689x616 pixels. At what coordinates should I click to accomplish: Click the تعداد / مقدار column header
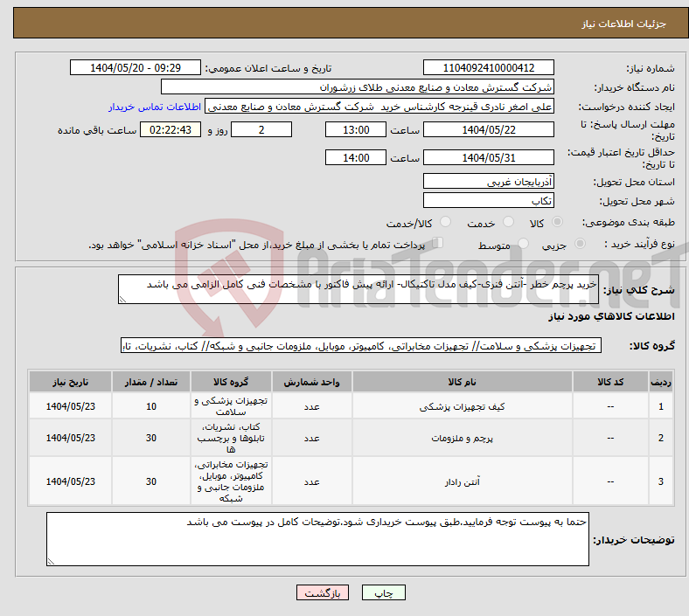pos(151,382)
